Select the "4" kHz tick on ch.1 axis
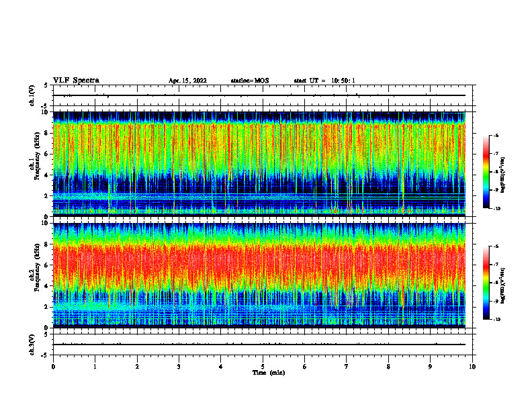Image resolution: width=532 pixels, height=411 pixels. pyautogui.click(x=46, y=175)
